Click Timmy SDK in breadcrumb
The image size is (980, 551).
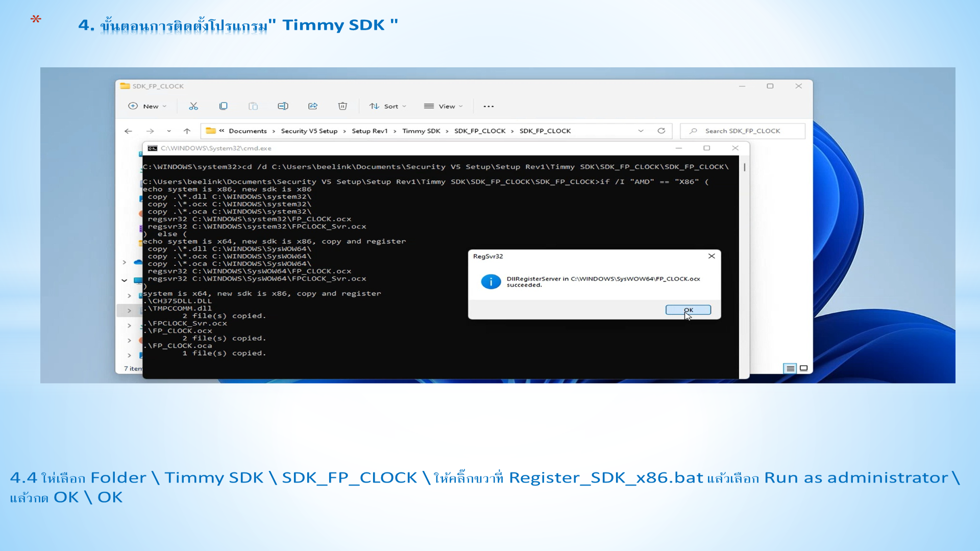point(421,131)
